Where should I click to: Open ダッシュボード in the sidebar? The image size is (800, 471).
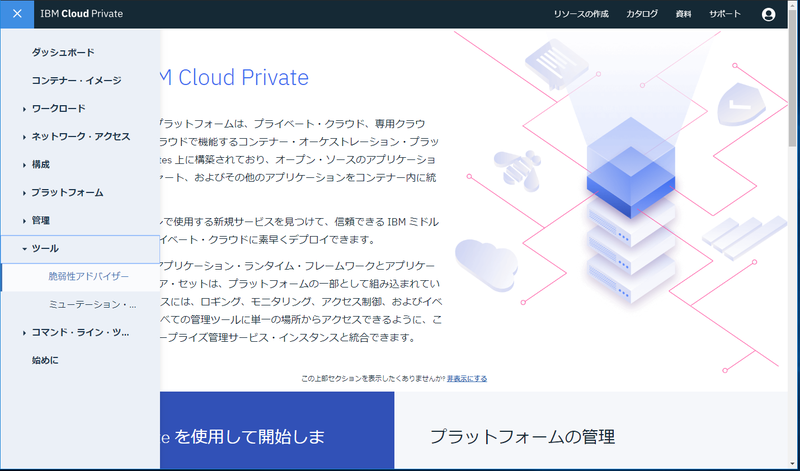click(x=63, y=52)
